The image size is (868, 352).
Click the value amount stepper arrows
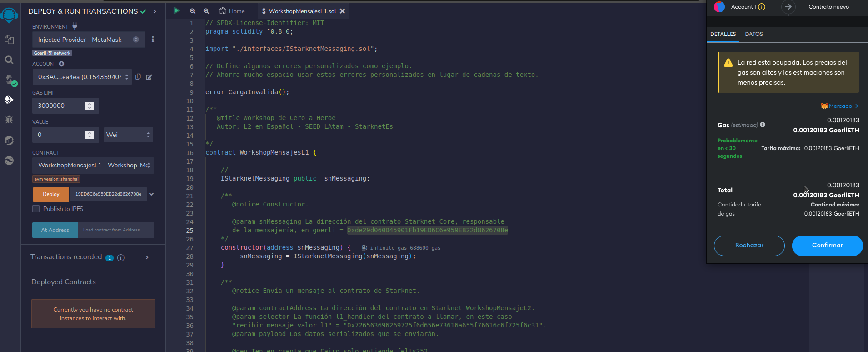90,135
